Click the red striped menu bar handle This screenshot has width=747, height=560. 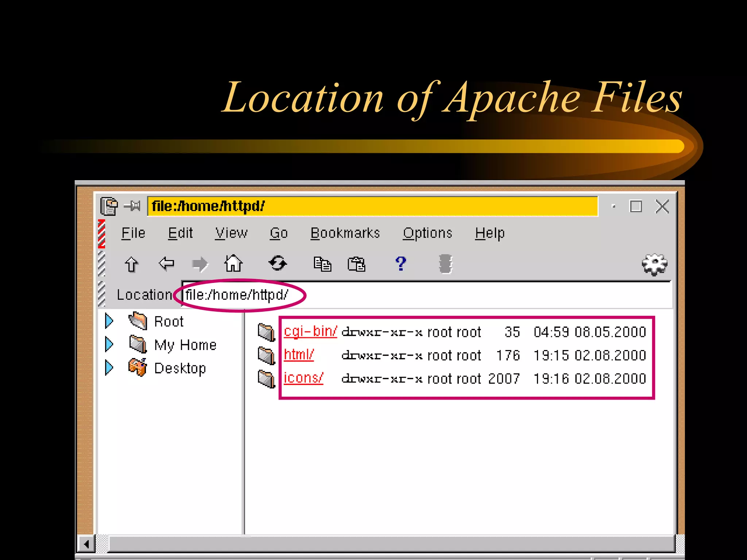(102, 234)
